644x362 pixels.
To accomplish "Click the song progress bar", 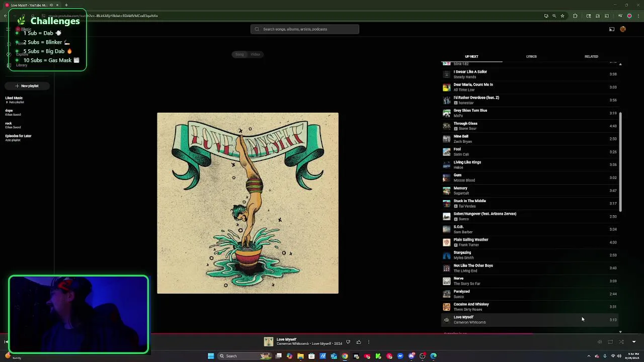I will 322,333.
